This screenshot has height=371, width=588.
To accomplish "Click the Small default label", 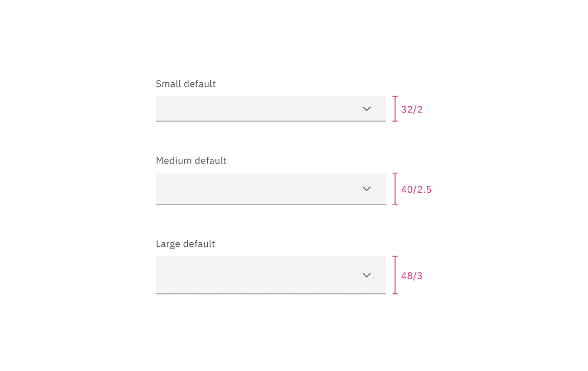I will point(185,84).
